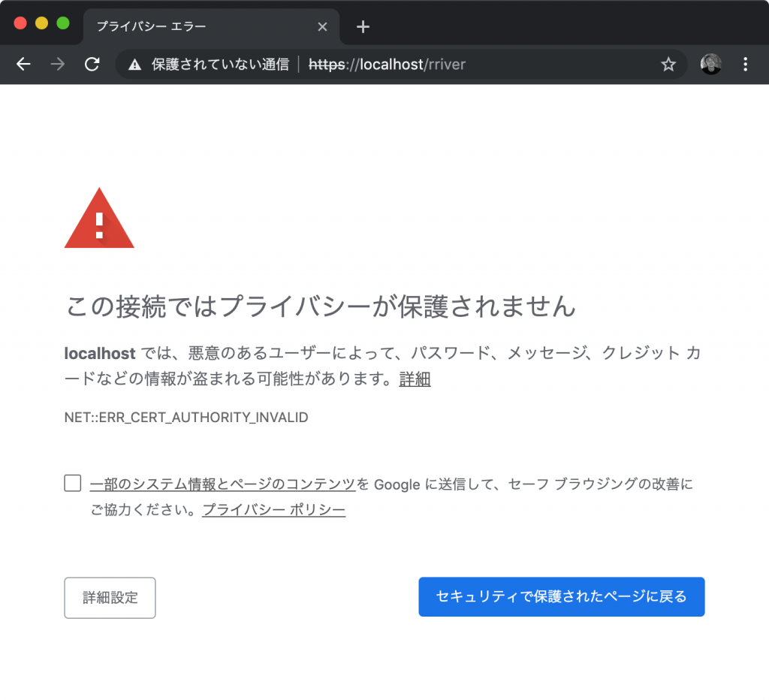Click the back navigation arrow
Image resolution: width=769 pixels, height=700 pixels.
(23, 65)
